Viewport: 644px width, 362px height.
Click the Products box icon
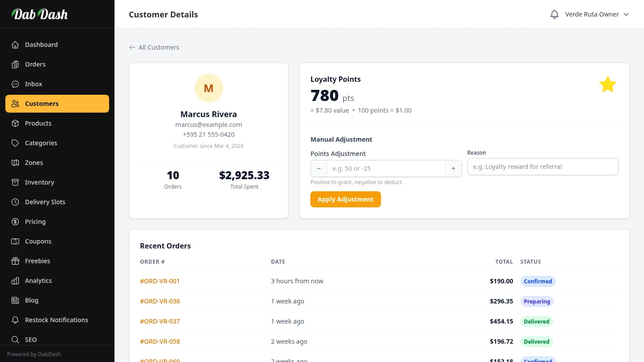(x=15, y=123)
